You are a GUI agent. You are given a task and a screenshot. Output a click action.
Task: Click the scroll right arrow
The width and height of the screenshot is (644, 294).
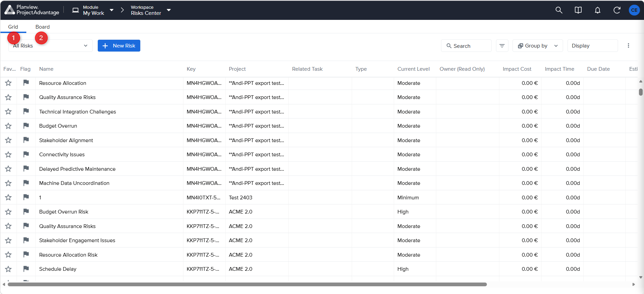click(634, 285)
